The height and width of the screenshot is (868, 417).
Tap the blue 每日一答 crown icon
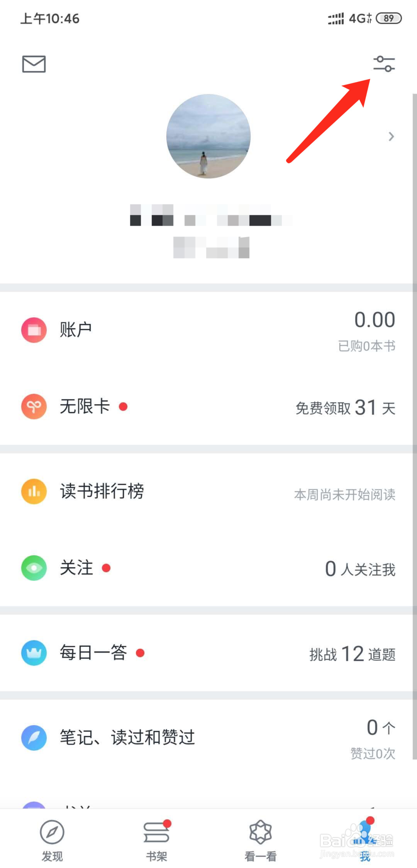point(34,653)
